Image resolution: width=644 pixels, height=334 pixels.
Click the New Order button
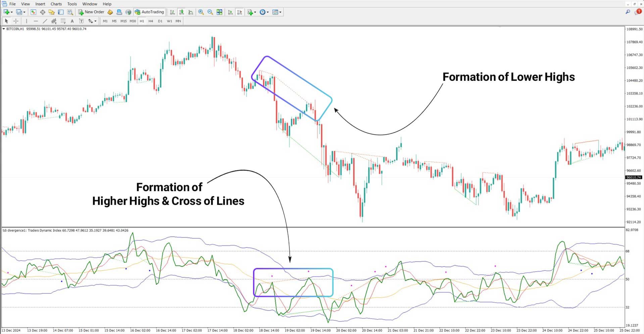[x=91, y=12]
